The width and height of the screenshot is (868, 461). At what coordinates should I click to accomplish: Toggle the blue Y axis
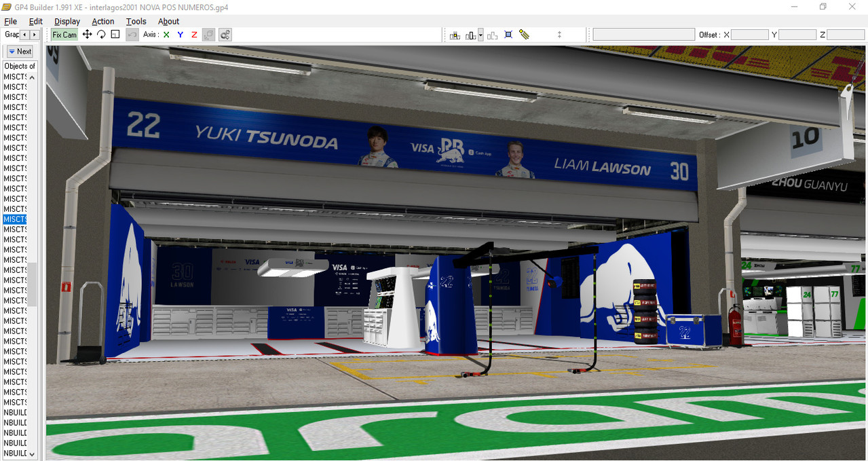[181, 35]
